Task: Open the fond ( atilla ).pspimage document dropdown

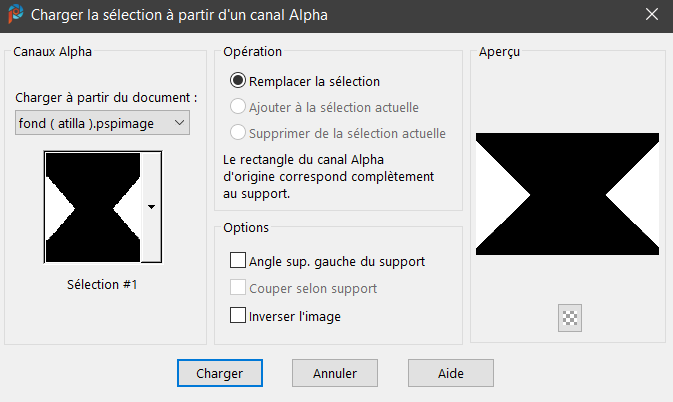Action: (102, 122)
